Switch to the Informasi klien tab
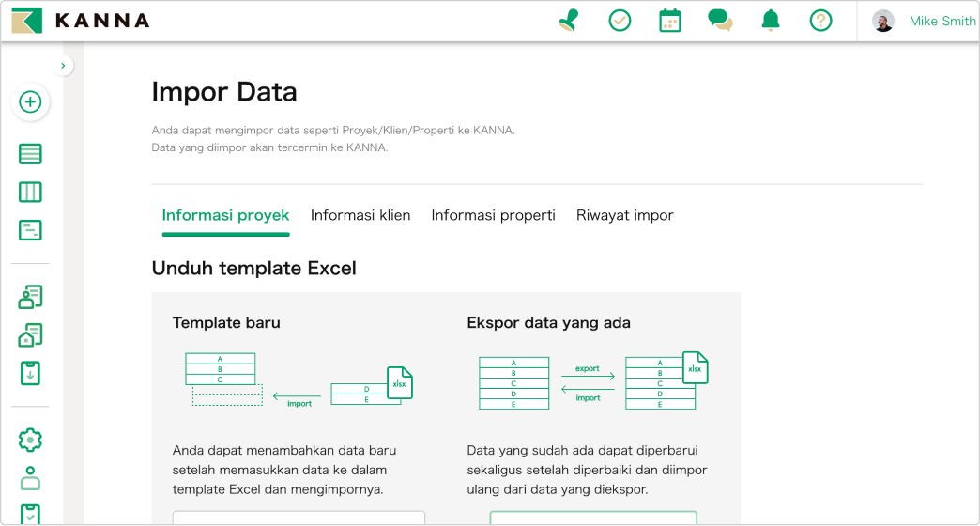The height and width of the screenshot is (526, 980). (360, 215)
